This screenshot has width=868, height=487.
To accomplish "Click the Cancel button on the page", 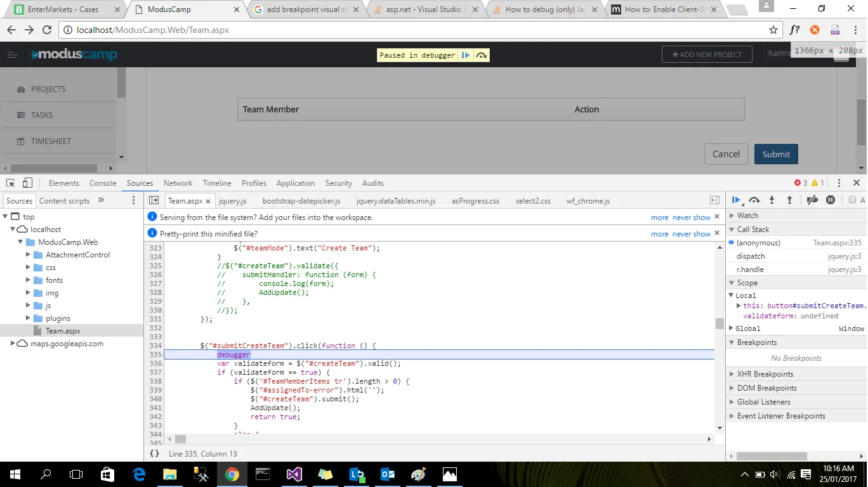I will 726,154.
